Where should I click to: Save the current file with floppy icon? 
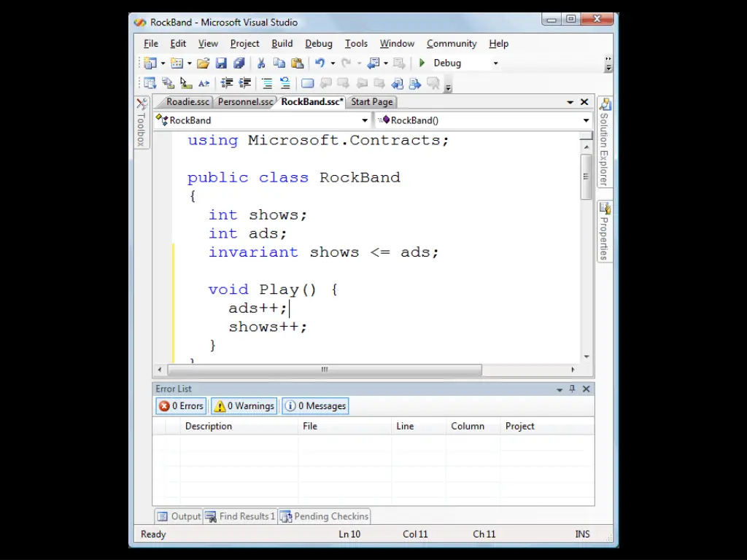221,63
